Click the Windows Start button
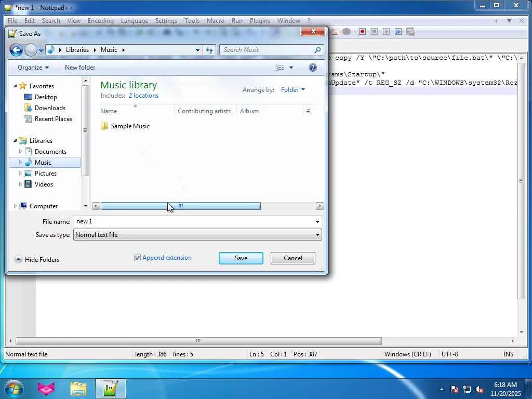The height and width of the screenshot is (399, 532). coord(14,389)
